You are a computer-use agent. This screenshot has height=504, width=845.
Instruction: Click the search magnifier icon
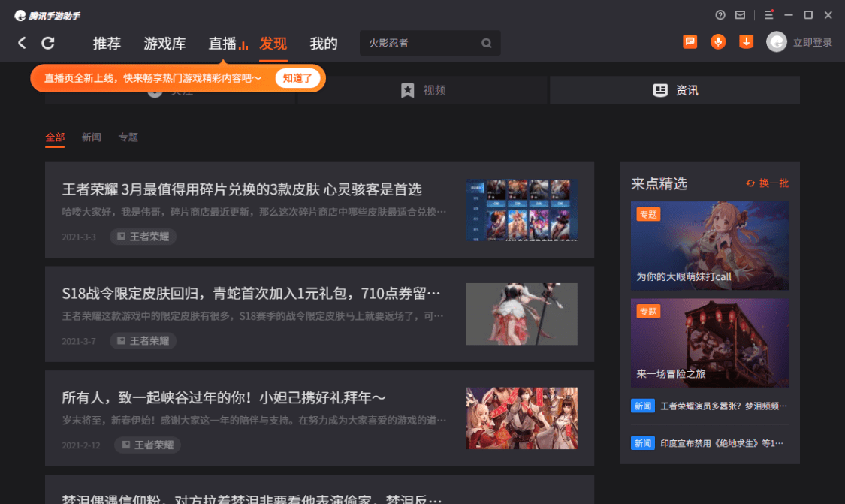coord(486,43)
